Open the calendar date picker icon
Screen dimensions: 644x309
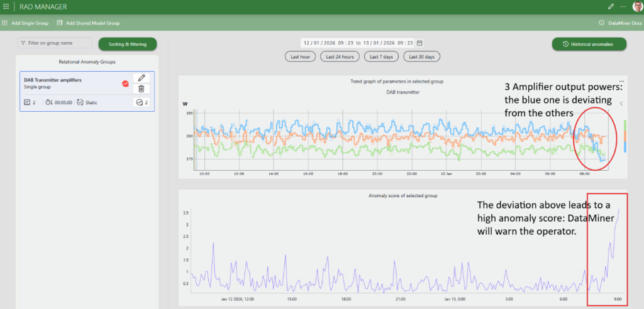tap(419, 43)
